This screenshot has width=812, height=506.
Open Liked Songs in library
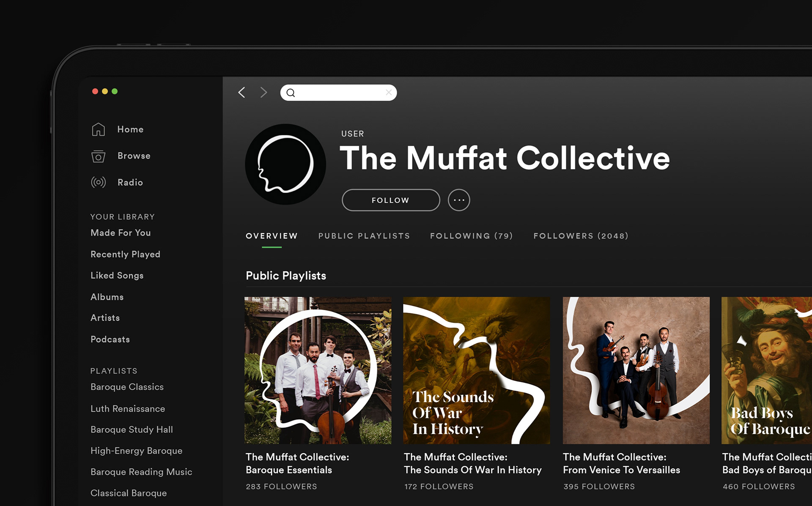[x=117, y=276]
